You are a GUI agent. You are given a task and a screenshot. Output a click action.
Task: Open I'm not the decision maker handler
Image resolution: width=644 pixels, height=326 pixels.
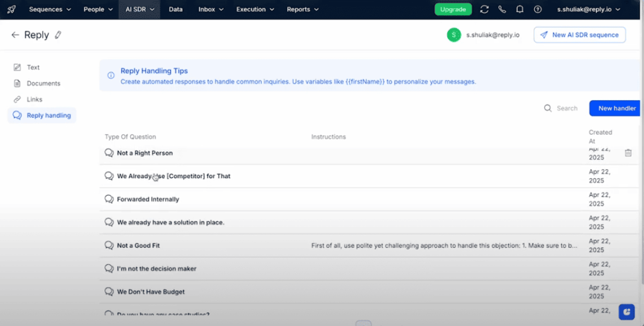[157, 269]
